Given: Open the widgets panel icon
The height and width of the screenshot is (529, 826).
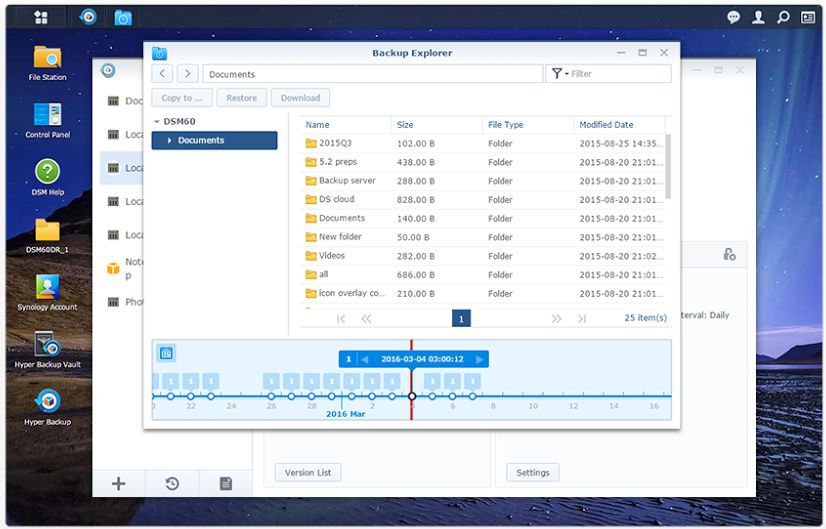Looking at the screenshot, I should (x=808, y=17).
